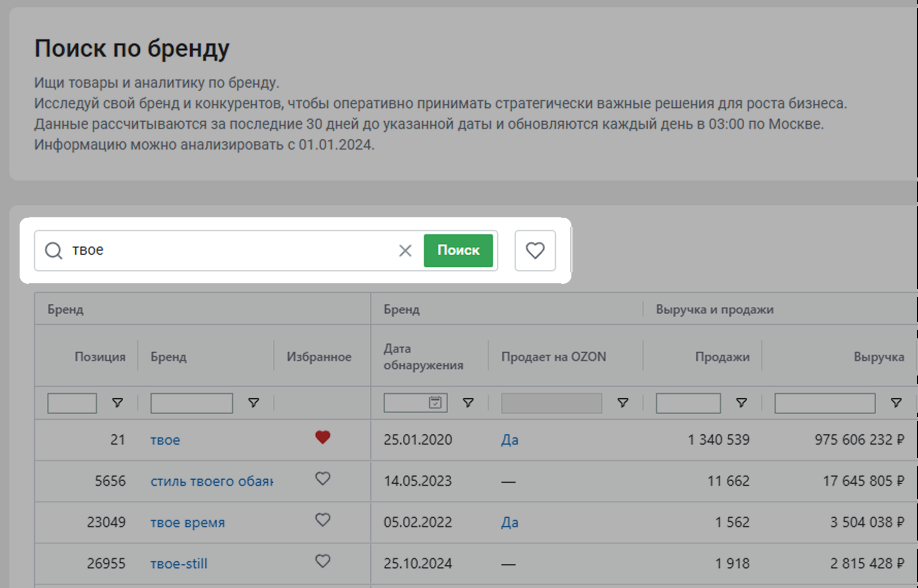918x588 pixels.
Task: Sort by the Продает на OZON column header
Action: pos(554,356)
